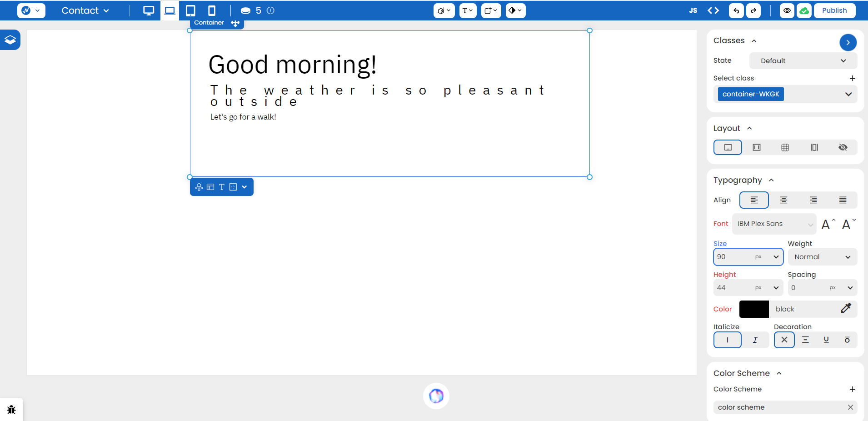
Task: Click the database count icon
Action: (x=245, y=10)
